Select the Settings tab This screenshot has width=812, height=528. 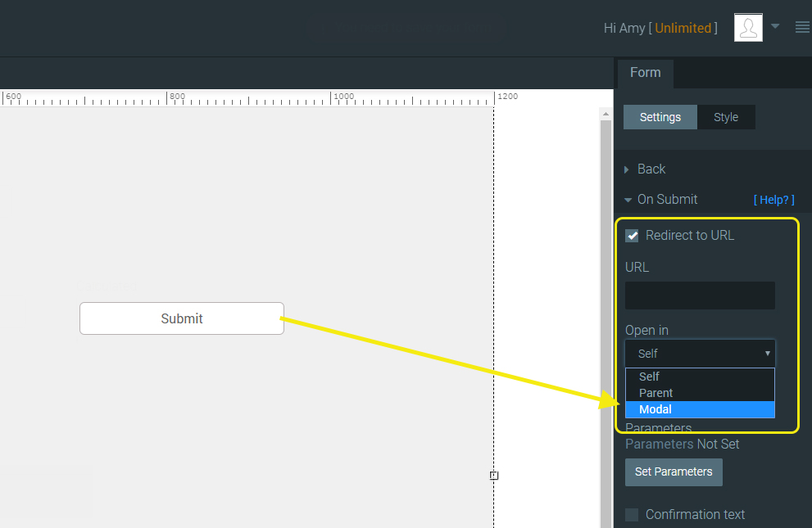point(660,117)
